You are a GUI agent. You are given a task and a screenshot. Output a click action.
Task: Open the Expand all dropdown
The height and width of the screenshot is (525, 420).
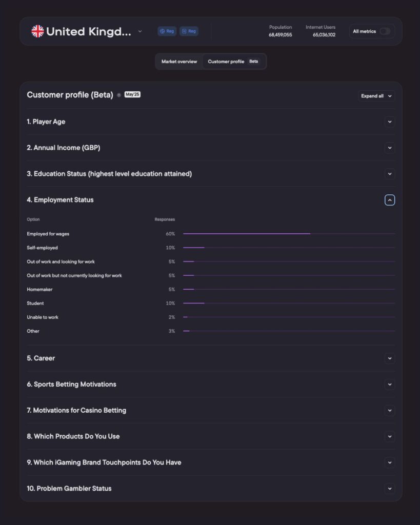(376, 96)
